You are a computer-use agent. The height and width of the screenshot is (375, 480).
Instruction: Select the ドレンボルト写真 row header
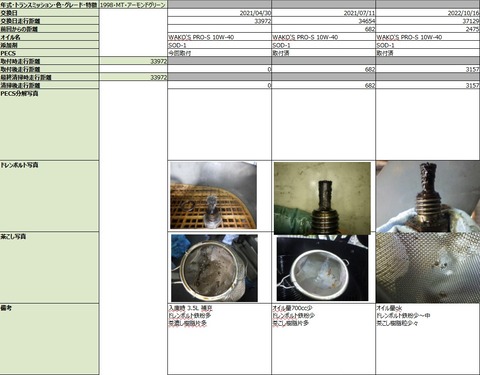click(50, 196)
